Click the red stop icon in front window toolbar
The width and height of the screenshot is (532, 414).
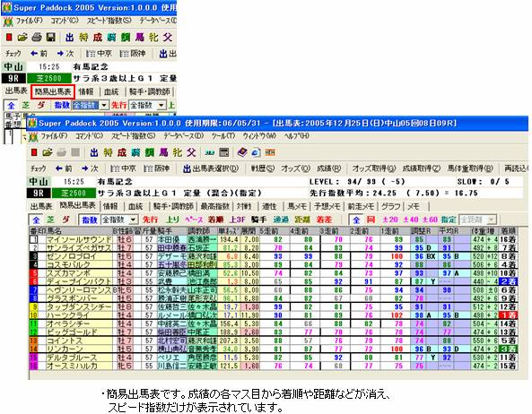click(34, 153)
